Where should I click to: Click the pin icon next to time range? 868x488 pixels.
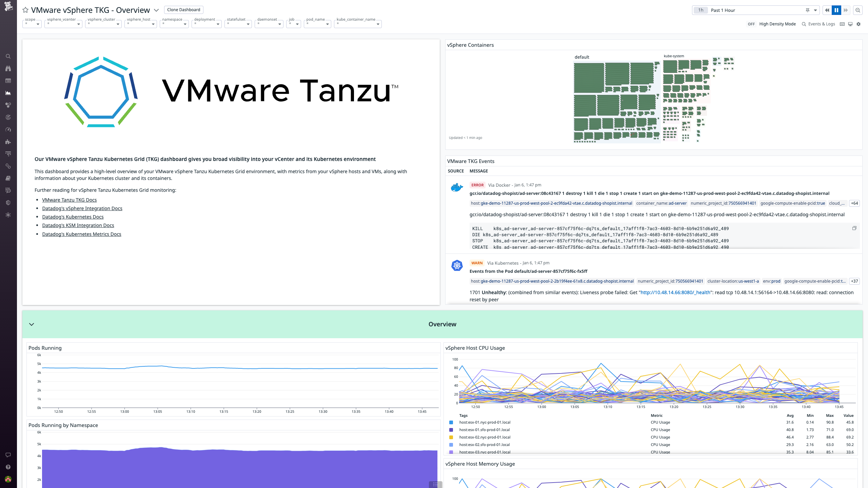[x=808, y=10]
